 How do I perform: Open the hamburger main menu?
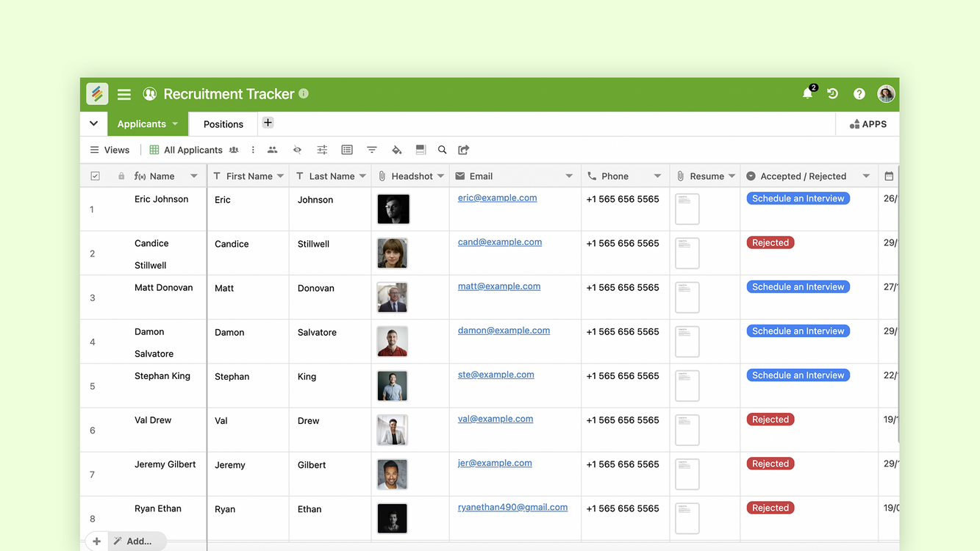click(x=124, y=94)
